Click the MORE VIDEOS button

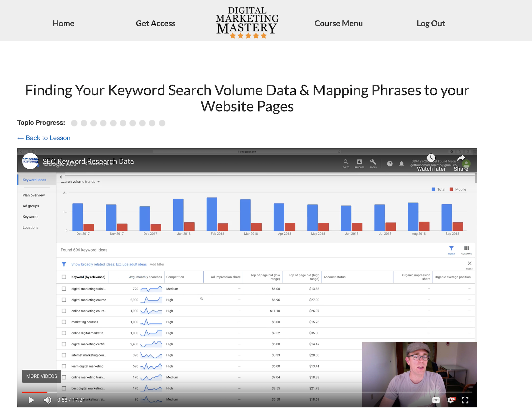[x=42, y=376]
